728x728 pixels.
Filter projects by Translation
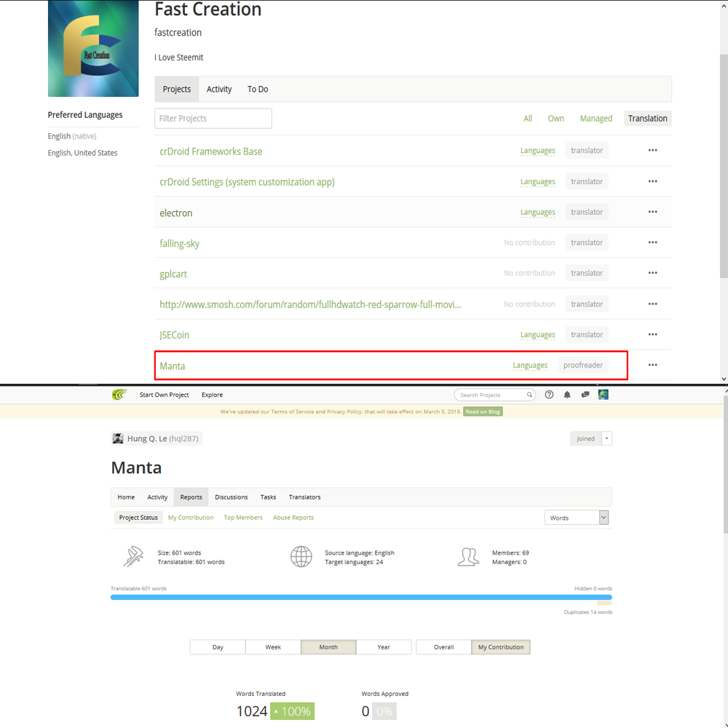pyautogui.click(x=647, y=119)
